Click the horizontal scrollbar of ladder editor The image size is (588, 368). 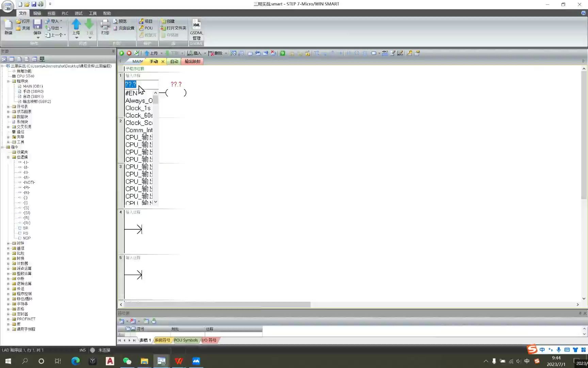217,305
